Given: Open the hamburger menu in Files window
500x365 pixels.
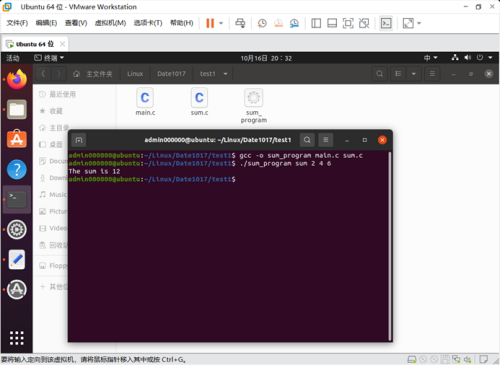Looking at the screenshot, I should click(432, 74).
